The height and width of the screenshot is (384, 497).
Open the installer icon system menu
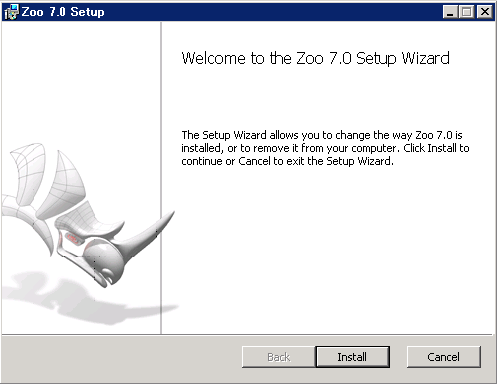11,12
